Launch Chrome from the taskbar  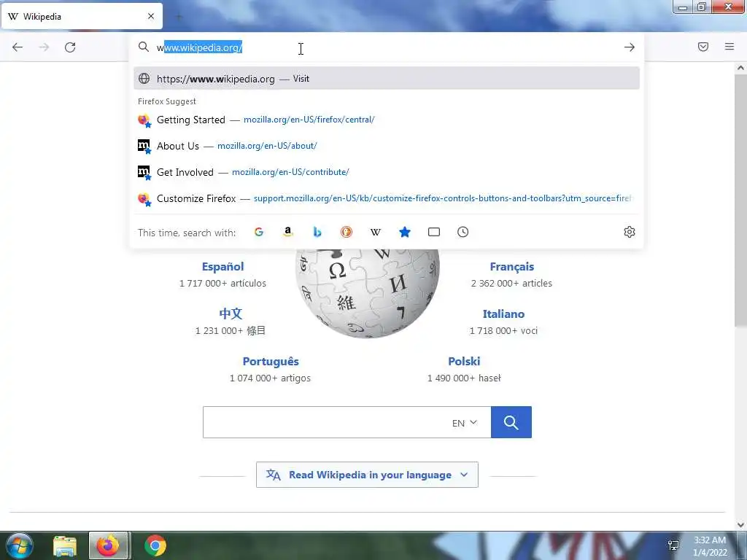[x=155, y=545]
